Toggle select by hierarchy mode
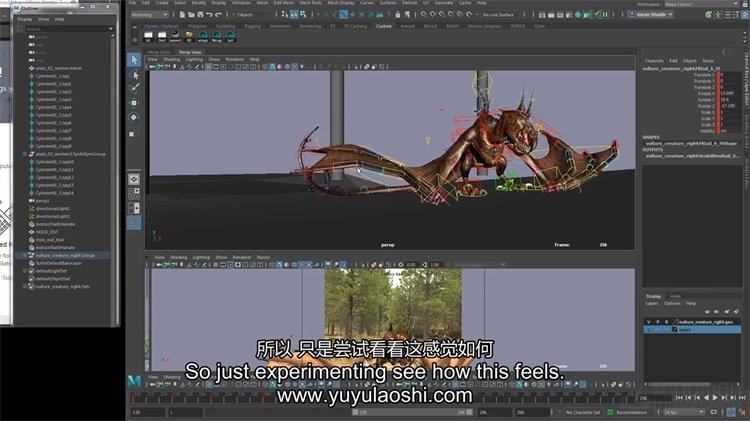The height and width of the screenshot is (421, 750). pyautogui.click(x=285, y=15)
